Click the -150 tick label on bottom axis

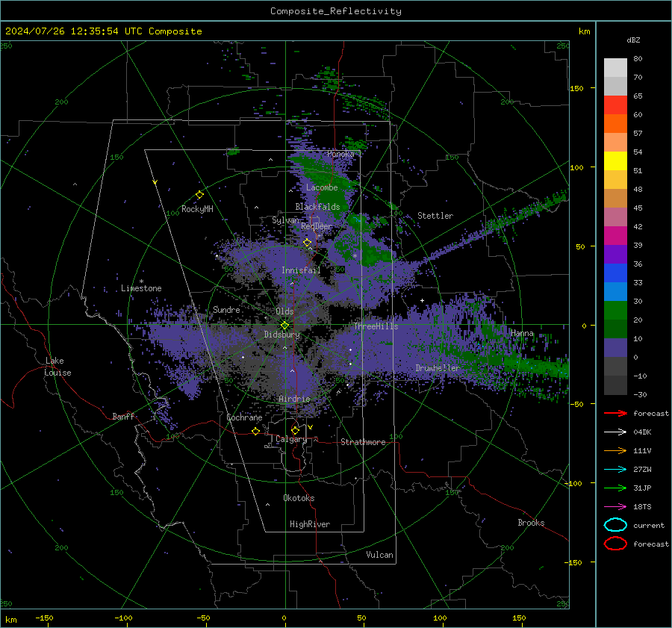coord(44,618)
